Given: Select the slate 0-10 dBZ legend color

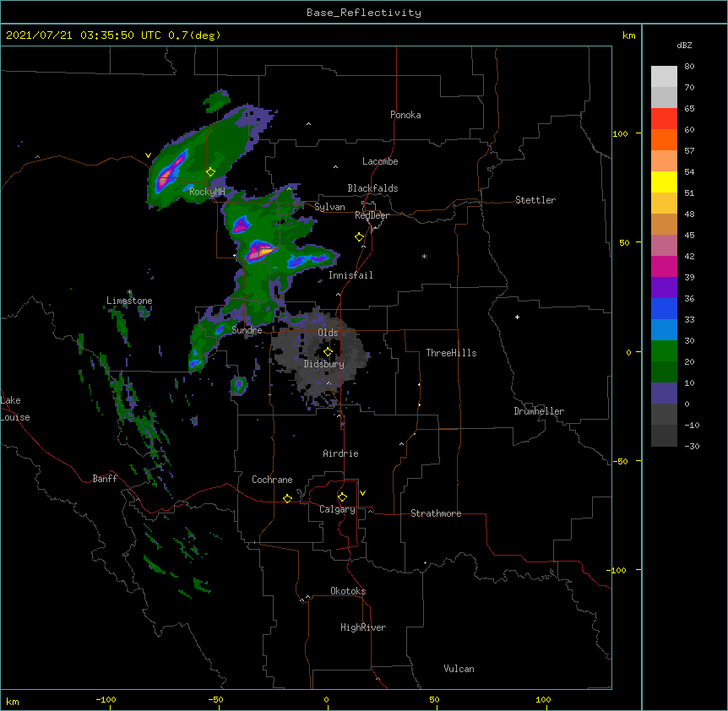Looking at the screenshot, I should [664, 393].
